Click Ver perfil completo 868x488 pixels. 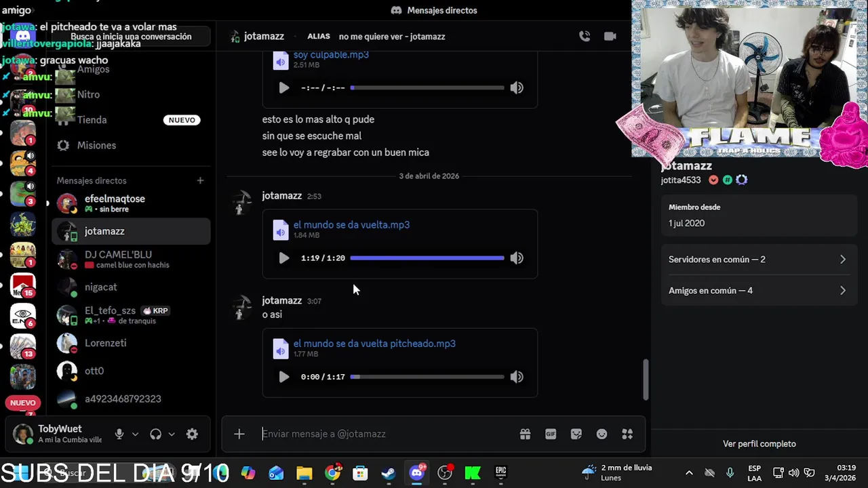pos(759,444)
